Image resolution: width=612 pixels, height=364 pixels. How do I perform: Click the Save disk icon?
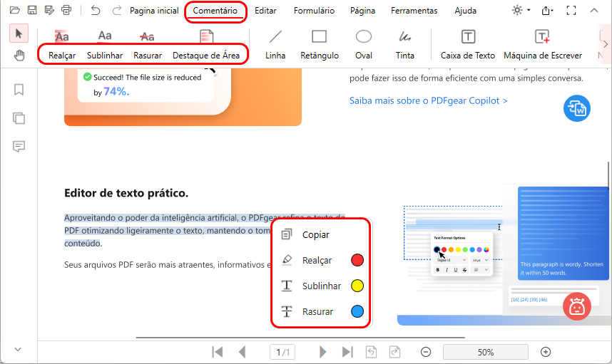click(x=32, y=10)
